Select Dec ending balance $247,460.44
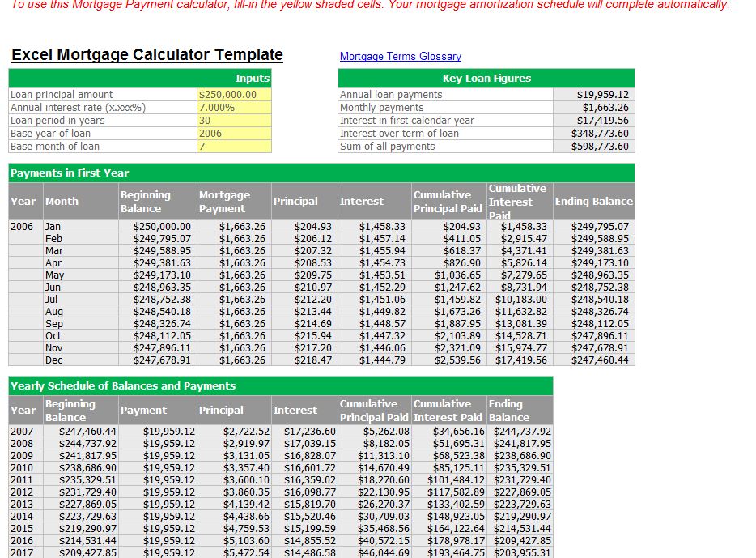Viewport: 756px width, 558px height. 594,360
